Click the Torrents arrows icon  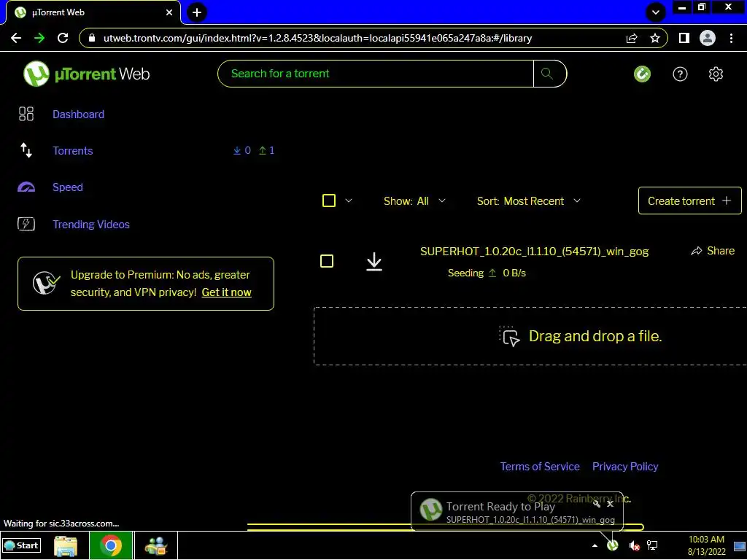(x=26, y=150)
